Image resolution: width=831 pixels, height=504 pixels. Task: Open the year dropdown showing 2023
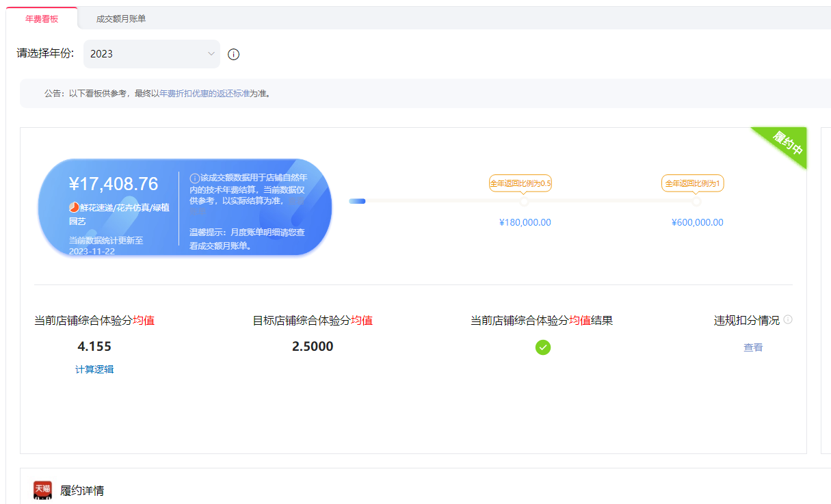pos(152,54)
